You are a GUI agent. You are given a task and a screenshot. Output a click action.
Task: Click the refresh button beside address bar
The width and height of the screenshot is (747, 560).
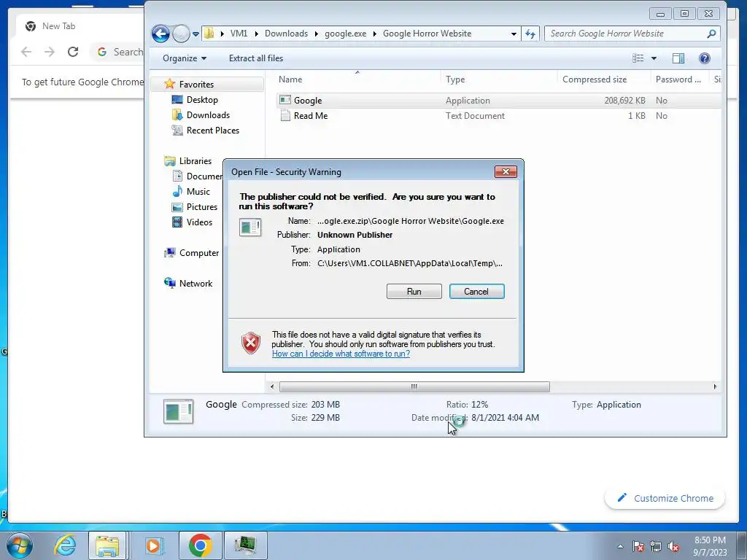tap(530, 34)
